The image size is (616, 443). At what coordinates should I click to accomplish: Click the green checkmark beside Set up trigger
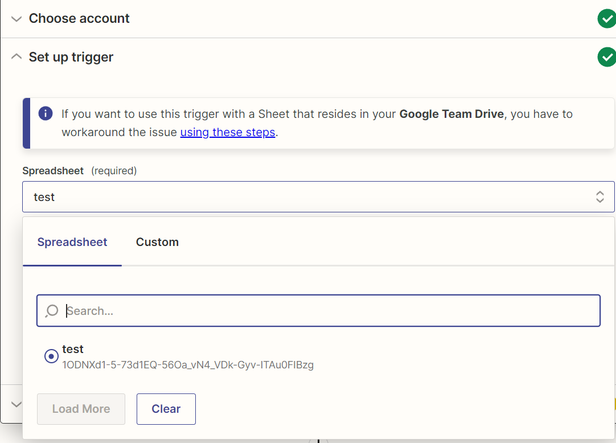coord(606,57)
